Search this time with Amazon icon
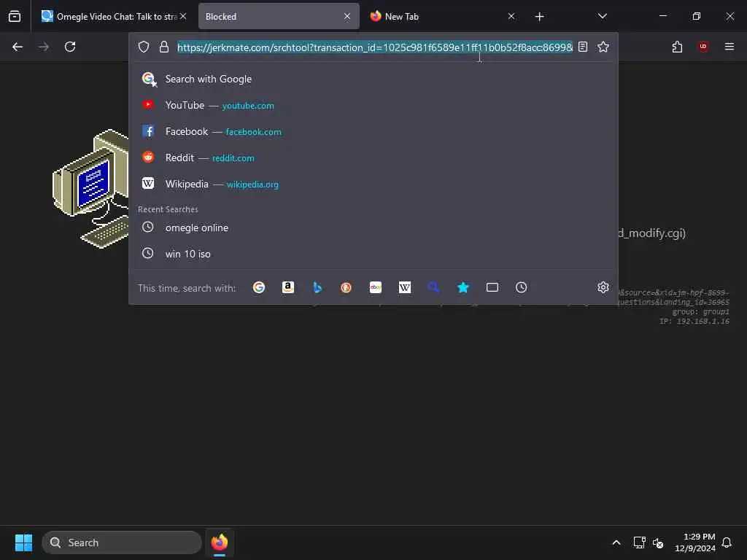This screenshot has width=747, height=560. [x=287, y=287]
